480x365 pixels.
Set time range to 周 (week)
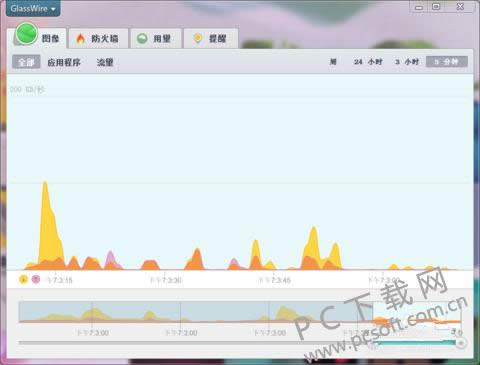click(x=333, y=62)
